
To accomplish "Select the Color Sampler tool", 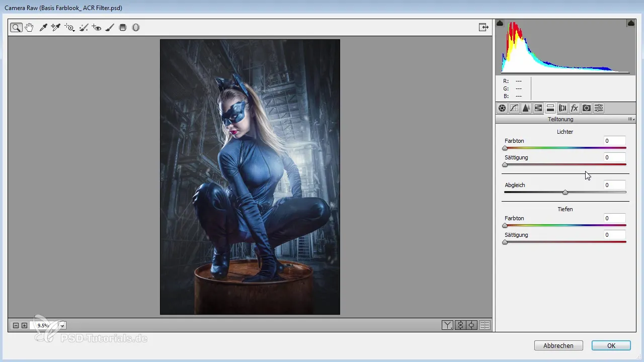I will [56, 28].
